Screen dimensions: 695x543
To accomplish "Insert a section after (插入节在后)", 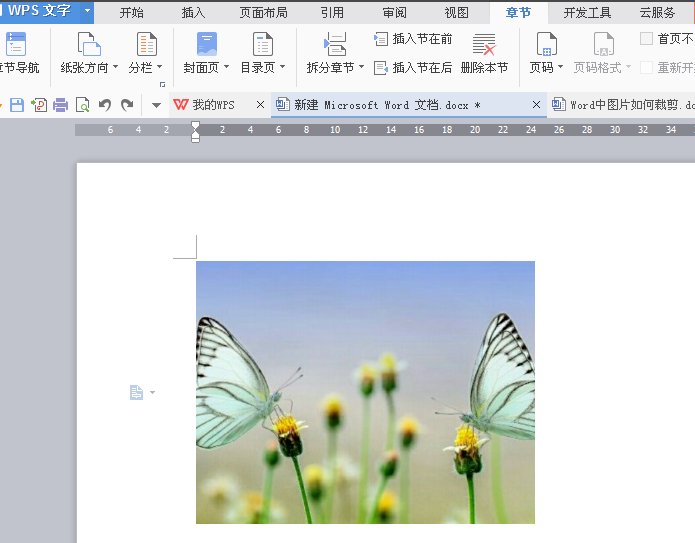I will click(413, 68).
